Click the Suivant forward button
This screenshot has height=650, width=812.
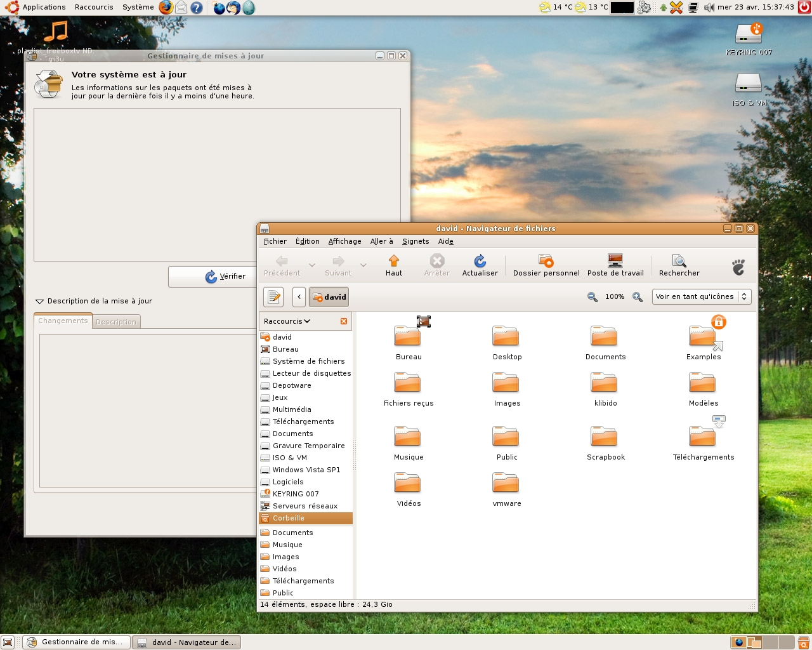[x=338, y=265]
